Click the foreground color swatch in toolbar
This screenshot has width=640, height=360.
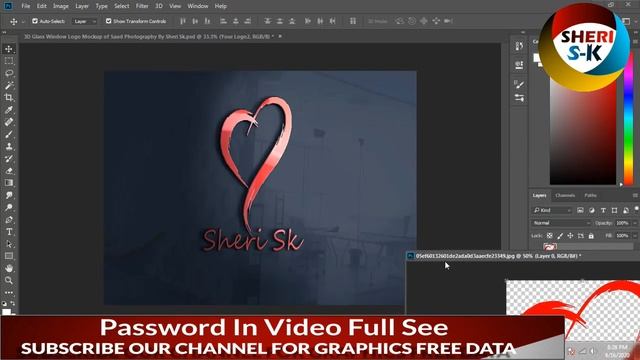6,312
